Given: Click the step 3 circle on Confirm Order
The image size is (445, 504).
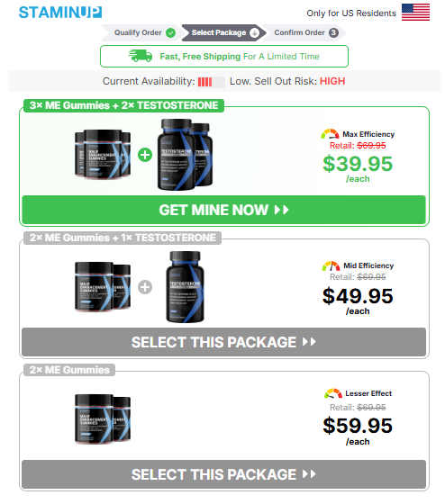Looking at the screenshot, I should (x=333, y=32).
